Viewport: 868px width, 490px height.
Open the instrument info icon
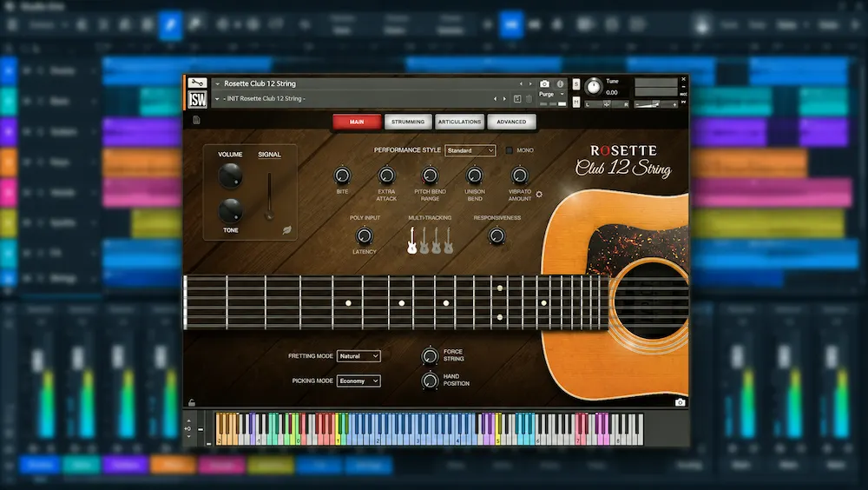point(560,83)
